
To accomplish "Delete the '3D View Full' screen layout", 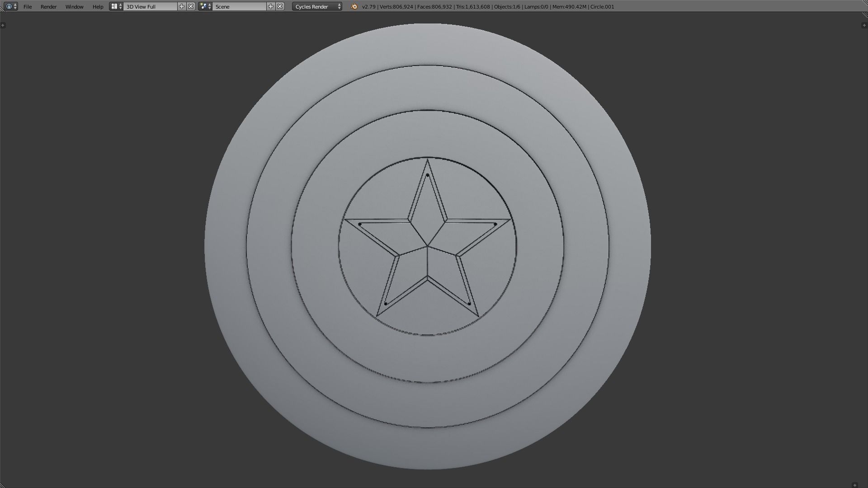I will (x=191, y=6).
